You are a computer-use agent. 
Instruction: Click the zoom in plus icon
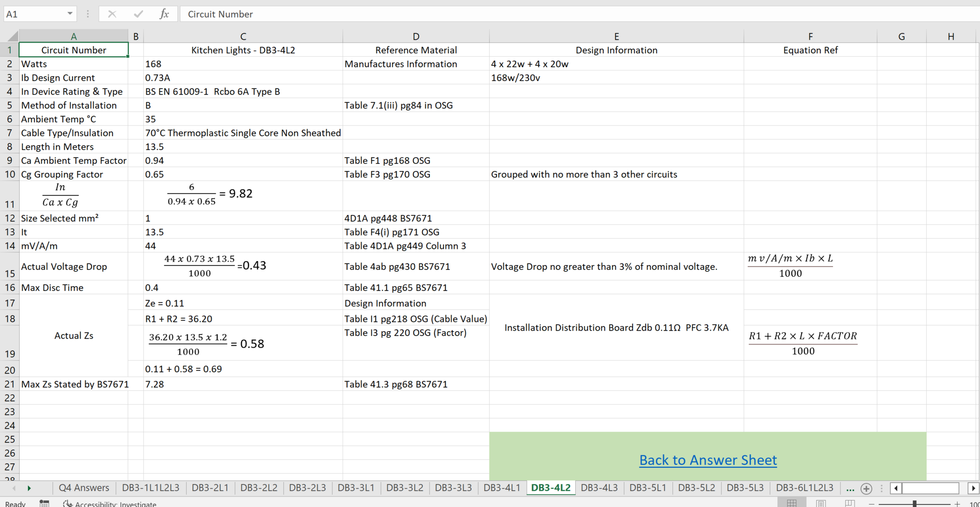957,504
